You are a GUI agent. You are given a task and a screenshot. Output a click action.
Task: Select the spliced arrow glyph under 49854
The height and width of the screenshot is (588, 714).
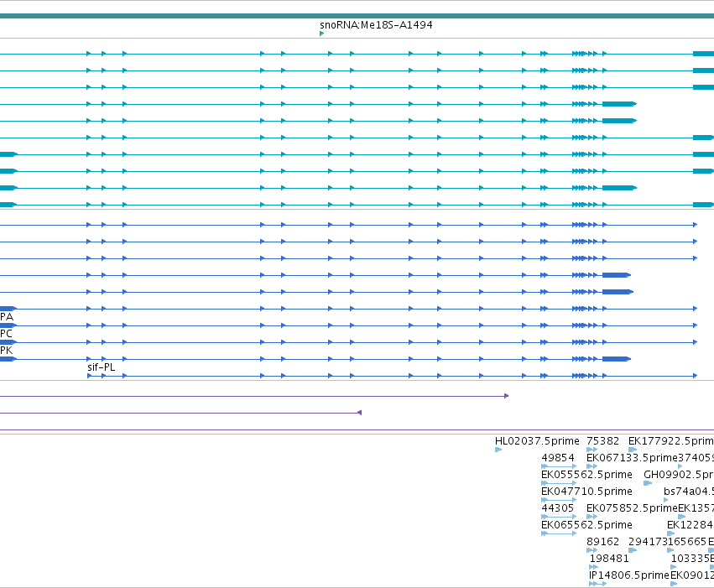559,466
